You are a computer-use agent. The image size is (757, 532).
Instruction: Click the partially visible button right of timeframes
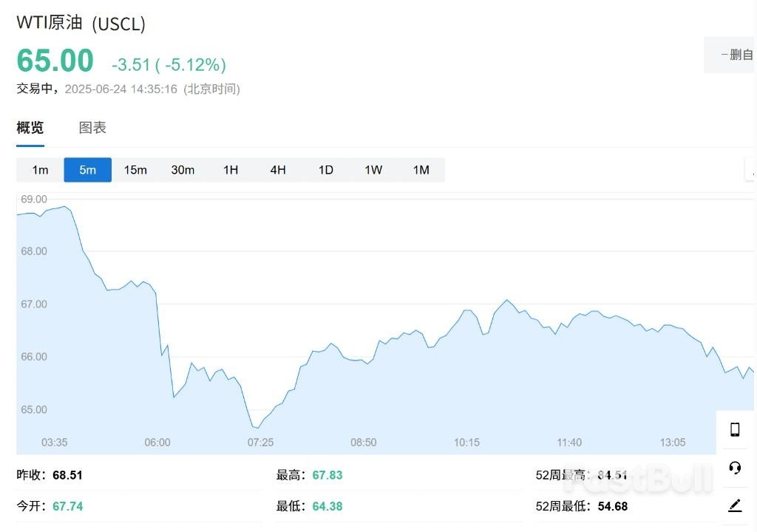(751, 170)
